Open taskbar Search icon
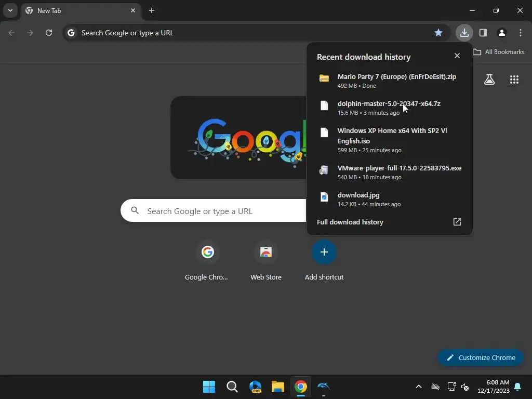 click(232, 387)
